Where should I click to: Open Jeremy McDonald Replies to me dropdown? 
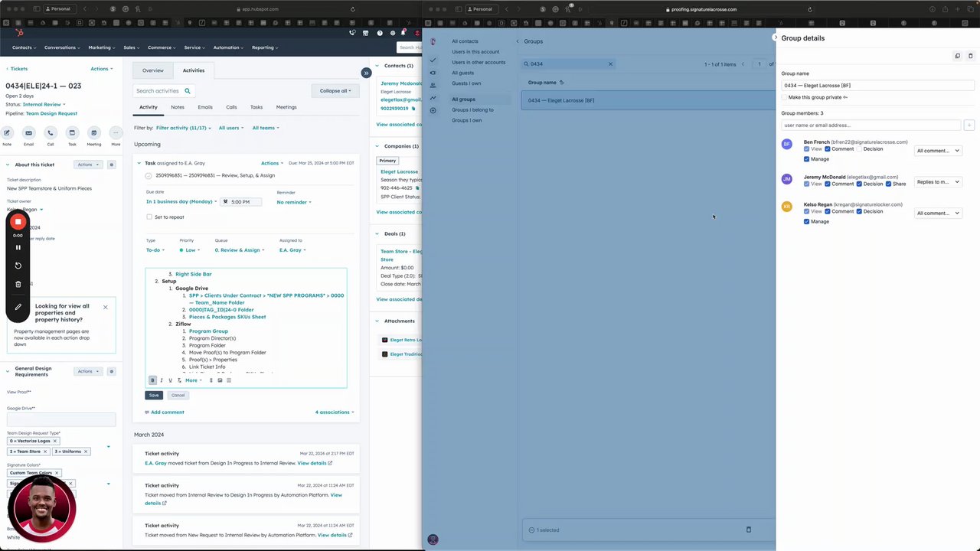point(938,182)
